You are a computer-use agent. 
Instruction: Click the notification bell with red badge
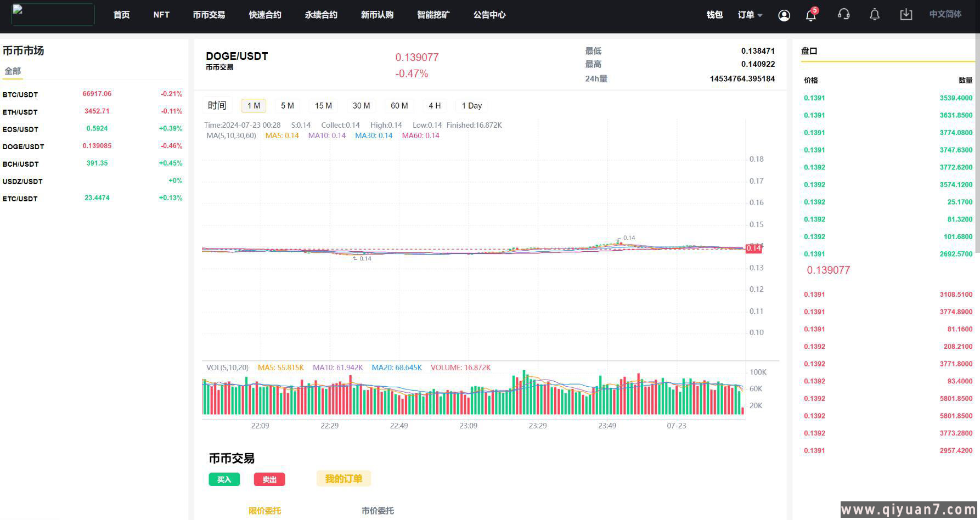point(811,15)
